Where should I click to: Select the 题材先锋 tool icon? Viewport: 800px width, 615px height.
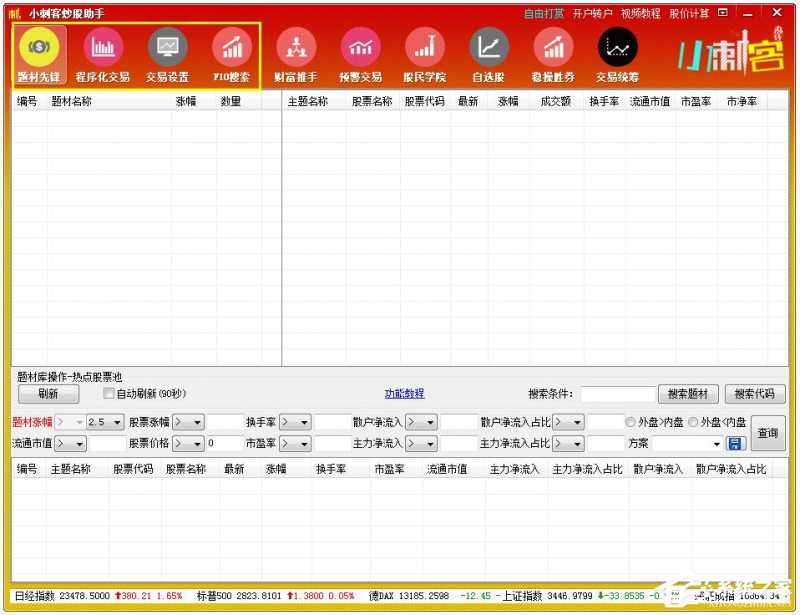[38, 50]
